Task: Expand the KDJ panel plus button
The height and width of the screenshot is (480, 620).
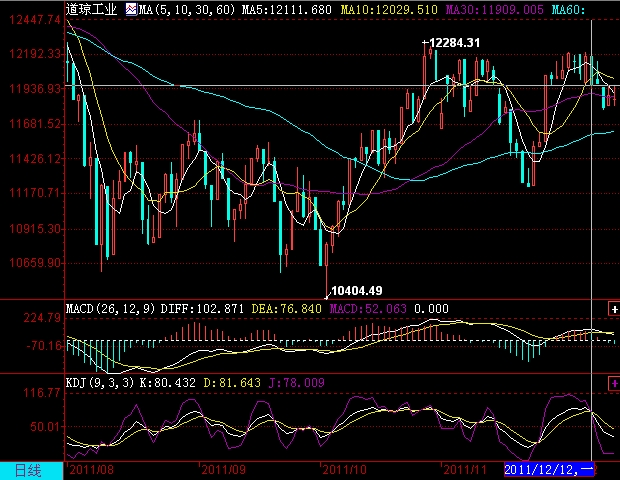Action: [x=614, y=383]
